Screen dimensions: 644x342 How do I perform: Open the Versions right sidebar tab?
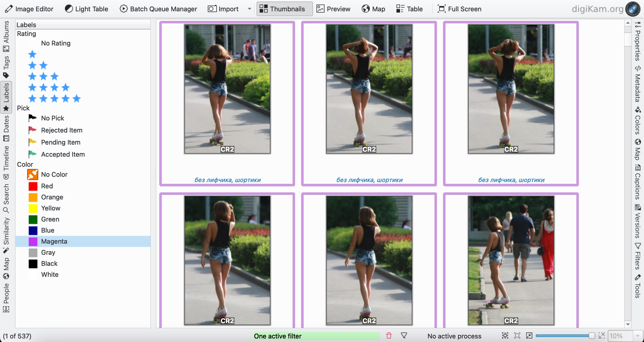(x=637, y=221)
